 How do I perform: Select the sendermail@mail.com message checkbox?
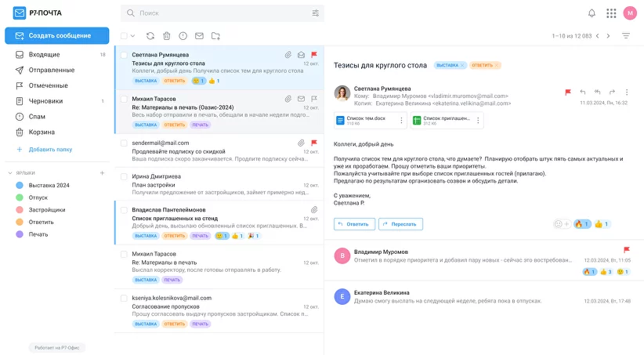(x=124, y=143)
